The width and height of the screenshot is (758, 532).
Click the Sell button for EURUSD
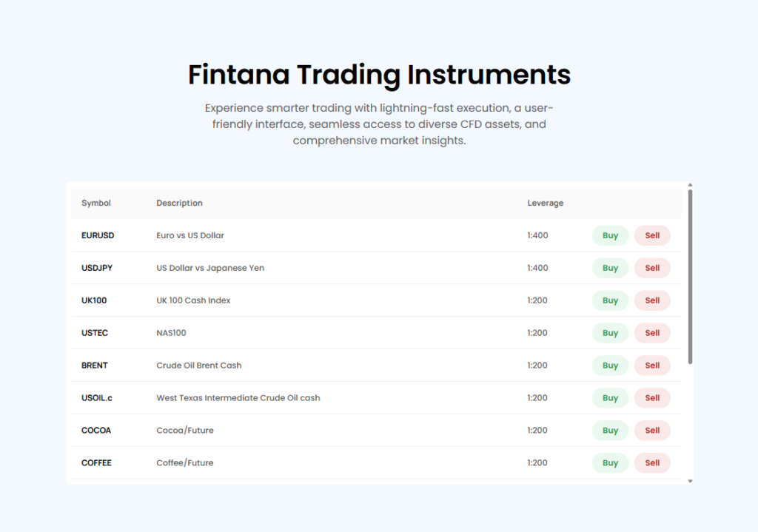tap(651, 235)
